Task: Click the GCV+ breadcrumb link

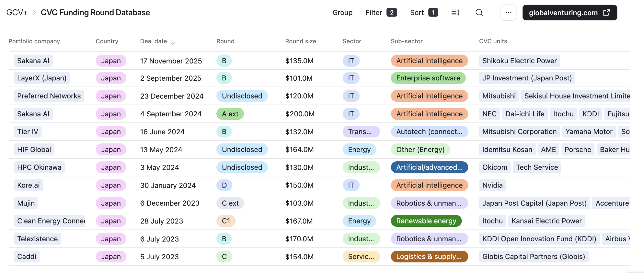Action: (x=17, y=13)
